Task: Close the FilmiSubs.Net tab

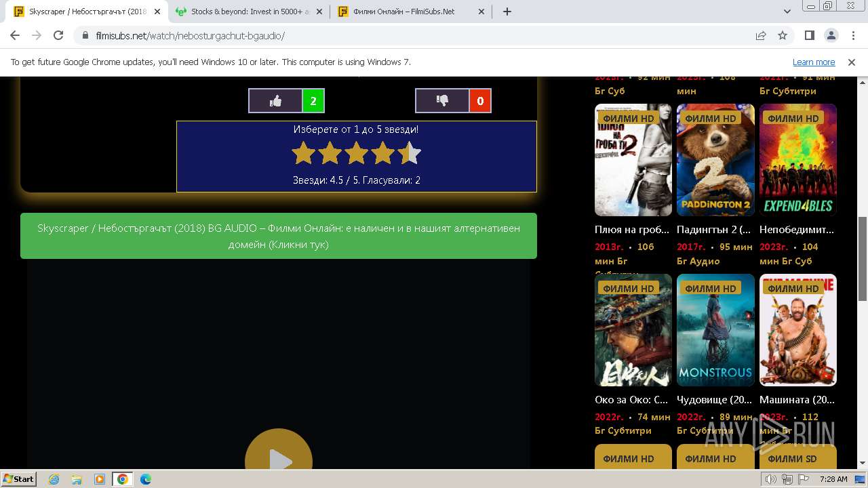Action: 481,12
